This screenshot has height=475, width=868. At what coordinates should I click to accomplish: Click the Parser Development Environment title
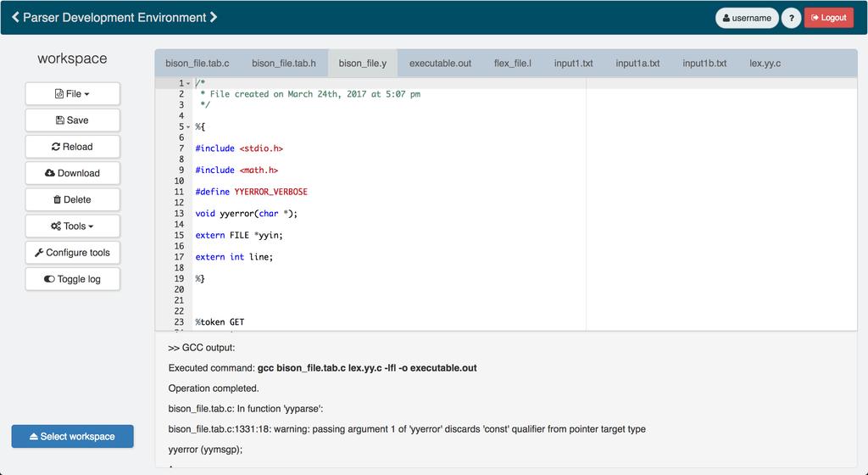click(114, 17)
